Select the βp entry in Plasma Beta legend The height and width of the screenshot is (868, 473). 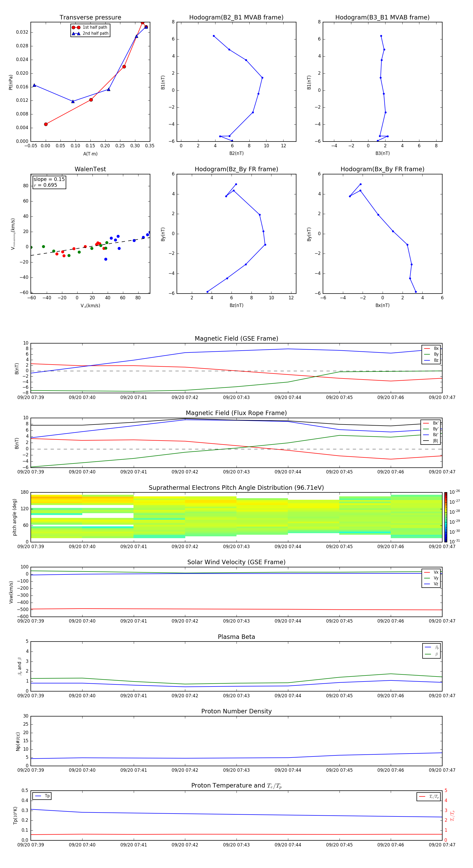432,647
